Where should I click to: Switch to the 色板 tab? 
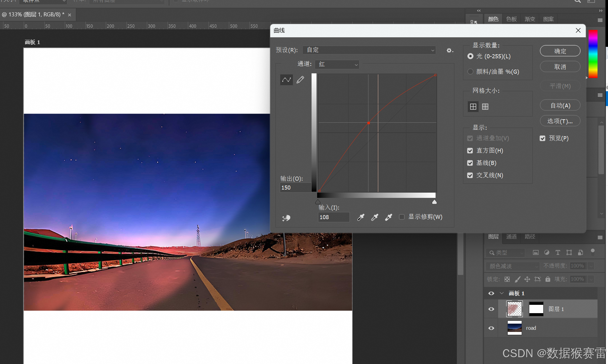click(511, 19)
